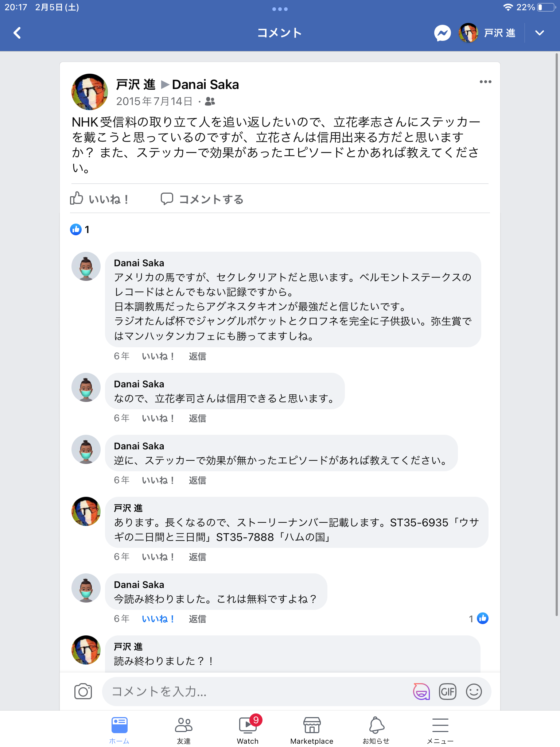Open Messenger from the top bar

(442, 33)
